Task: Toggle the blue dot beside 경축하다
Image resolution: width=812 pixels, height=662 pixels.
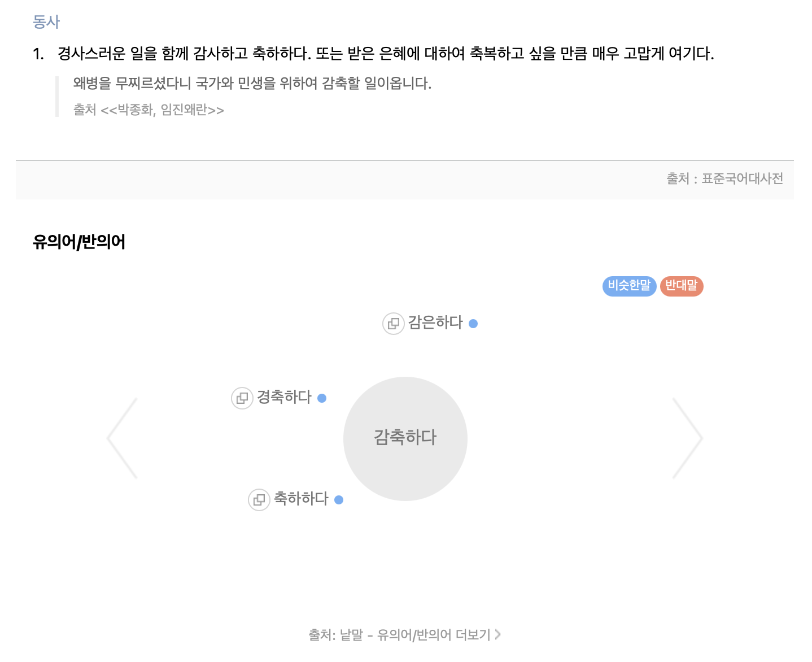Action: tap(322, 398)
